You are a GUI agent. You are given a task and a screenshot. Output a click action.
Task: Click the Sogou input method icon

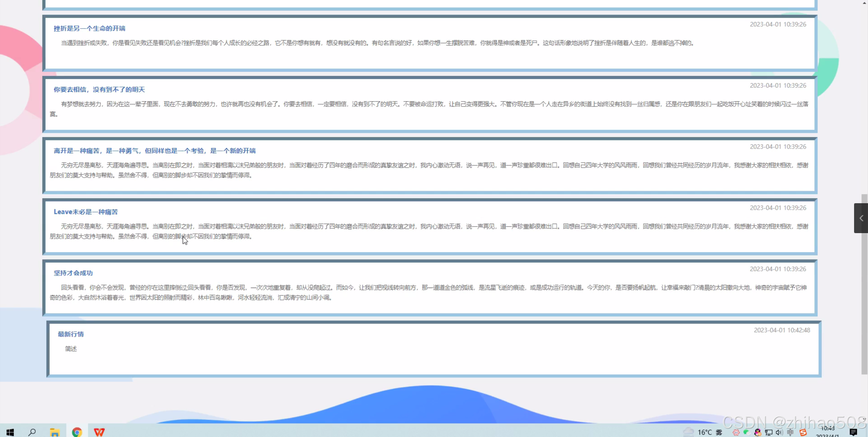(803, 432)
